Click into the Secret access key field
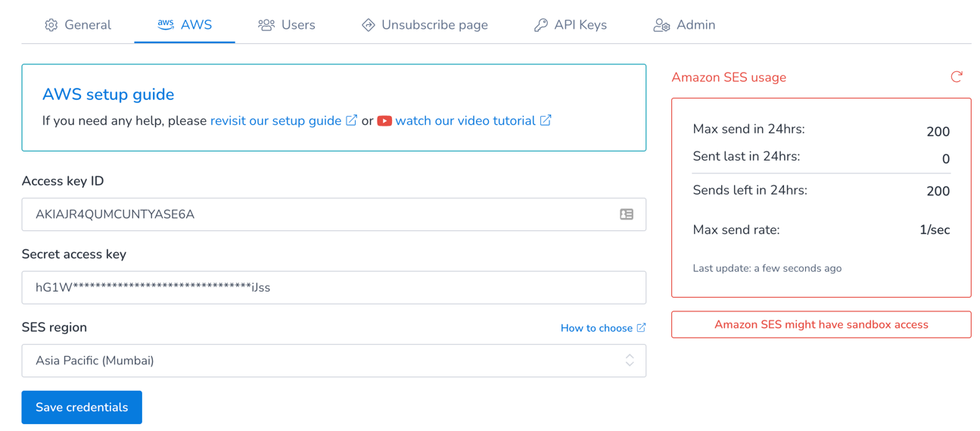Screen dimensions: 980x431 [x=333, y=288]
